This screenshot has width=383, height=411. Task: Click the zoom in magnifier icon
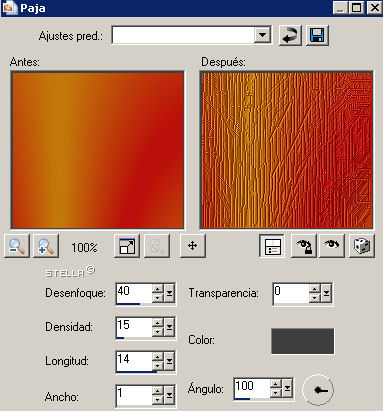[46, 246]
